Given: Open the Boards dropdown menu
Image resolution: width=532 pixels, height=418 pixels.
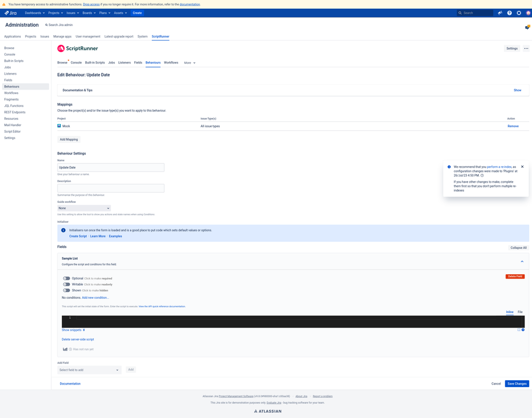Looking at the screenshot, I should (89, 13).
